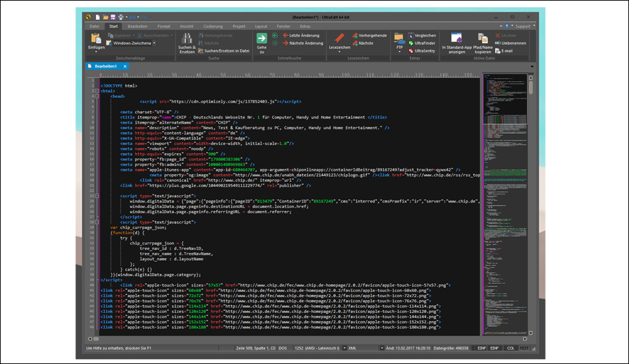The image size is (629, 364).
Task: Click the code minimap overview panel
Action: (505, 204)
